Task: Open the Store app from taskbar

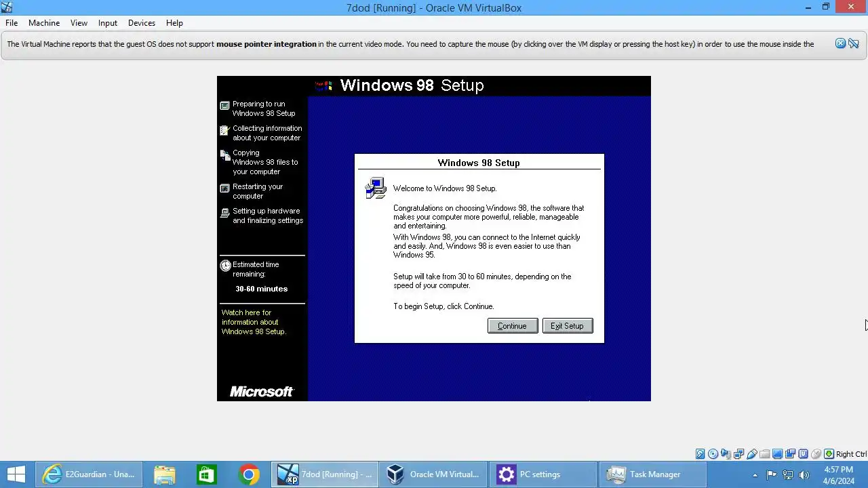Action: 206,474
